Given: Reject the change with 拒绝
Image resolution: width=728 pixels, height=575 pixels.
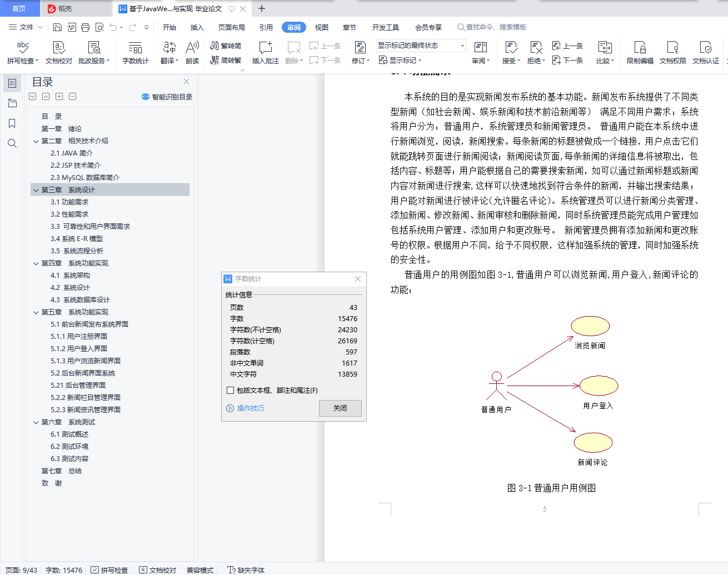Looking at the screenshot, I should coord(536,53).
